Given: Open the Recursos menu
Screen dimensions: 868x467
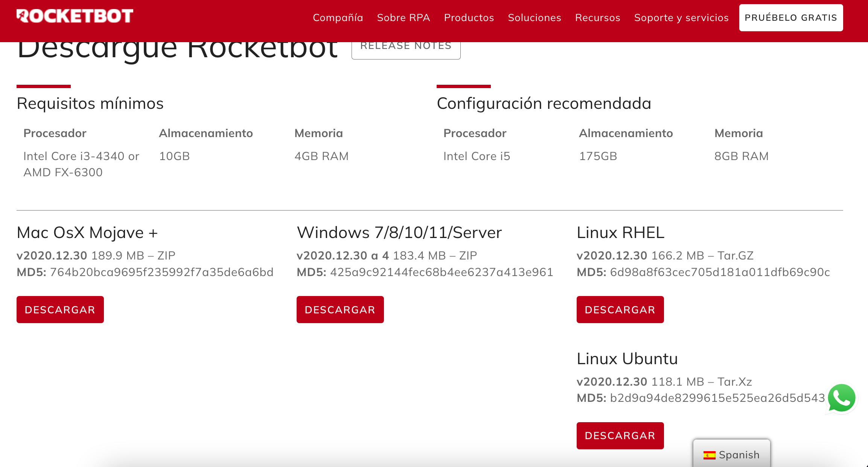Looking at the screenshot, I should point(598,18).
